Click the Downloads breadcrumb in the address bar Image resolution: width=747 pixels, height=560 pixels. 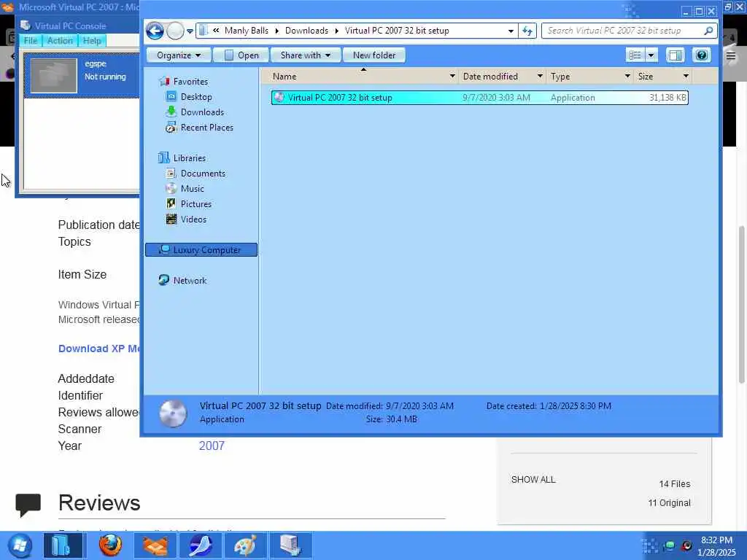coord(306,31)
